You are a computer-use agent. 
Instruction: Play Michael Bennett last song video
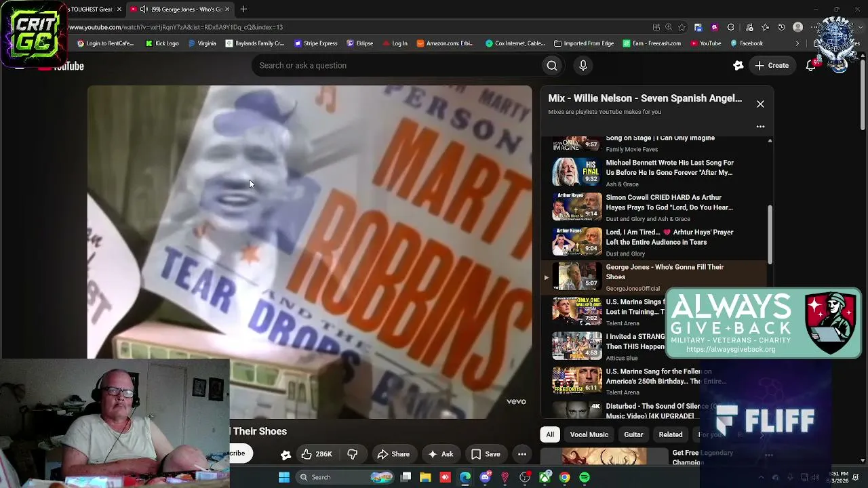(577, 172)
